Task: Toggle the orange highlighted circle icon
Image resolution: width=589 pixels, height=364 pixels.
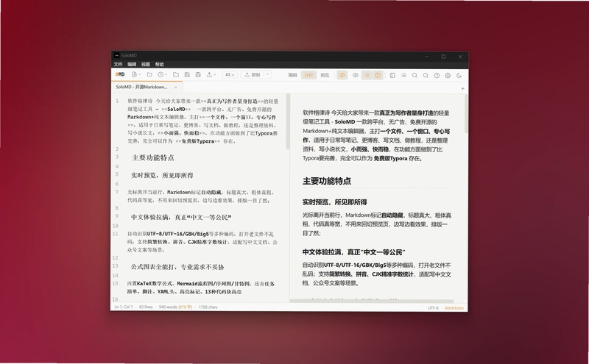Action: (378, 75)
